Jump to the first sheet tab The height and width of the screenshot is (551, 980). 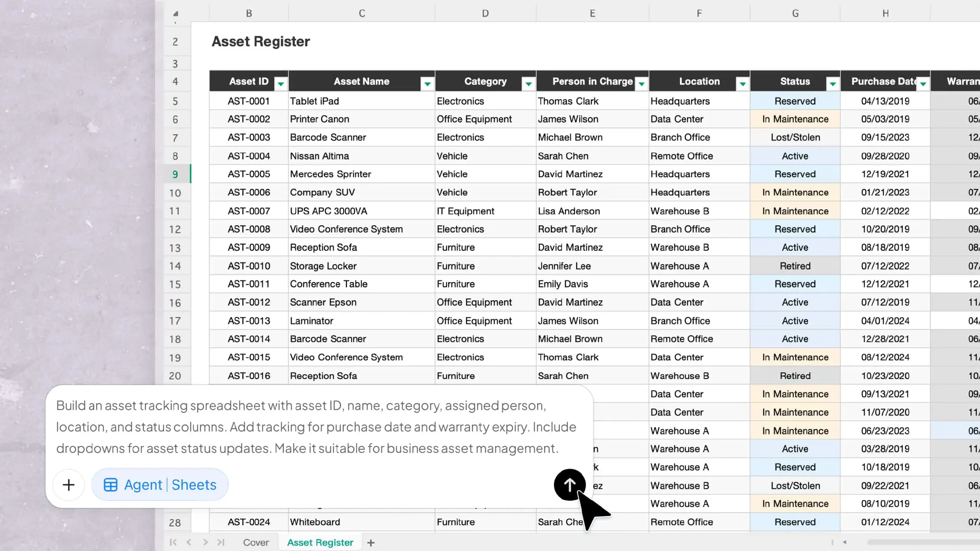[x=173, y=542]
